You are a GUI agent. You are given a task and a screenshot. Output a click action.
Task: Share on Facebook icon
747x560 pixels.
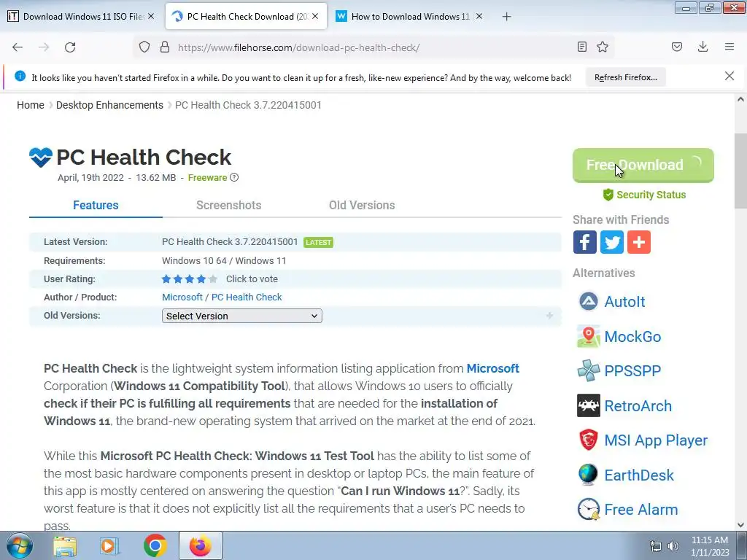coord(584,242)
